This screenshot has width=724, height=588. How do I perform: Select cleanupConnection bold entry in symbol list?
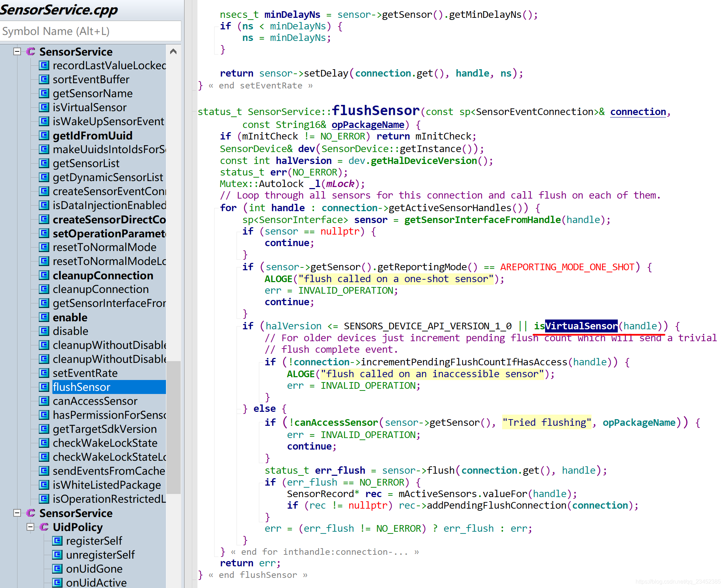pos(103,275)
